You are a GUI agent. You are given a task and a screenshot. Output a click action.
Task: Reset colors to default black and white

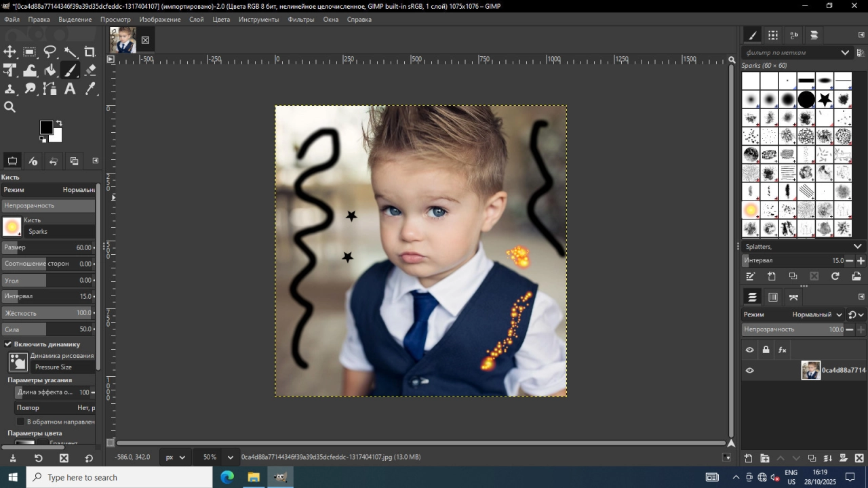(43, 140)
